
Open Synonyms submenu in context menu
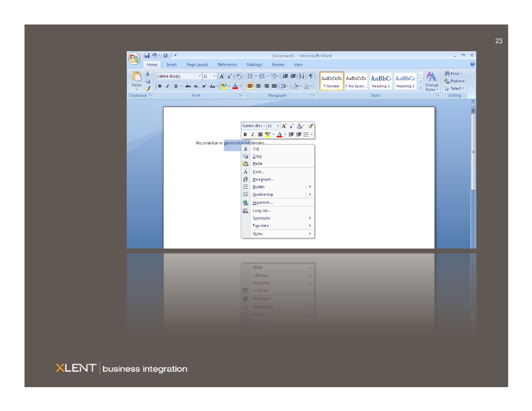[x=278, y=218]
